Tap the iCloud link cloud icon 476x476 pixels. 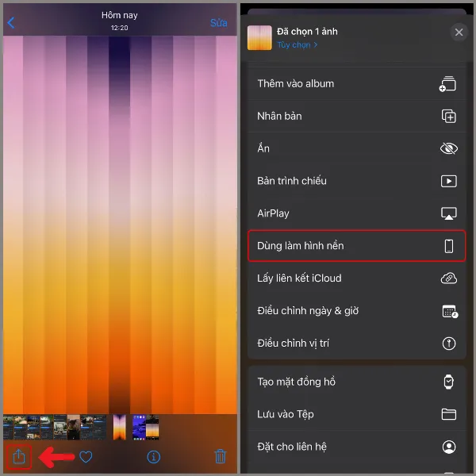coord(448,278)
